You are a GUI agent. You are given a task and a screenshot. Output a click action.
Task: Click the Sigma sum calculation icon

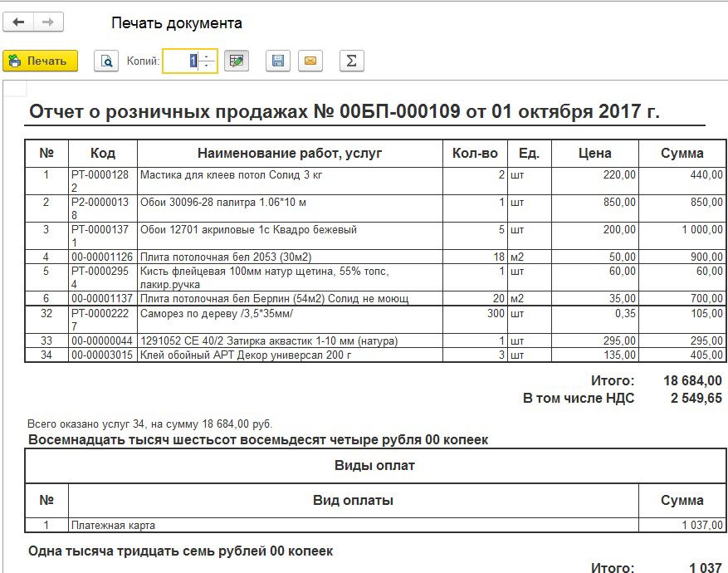[351, 61]
